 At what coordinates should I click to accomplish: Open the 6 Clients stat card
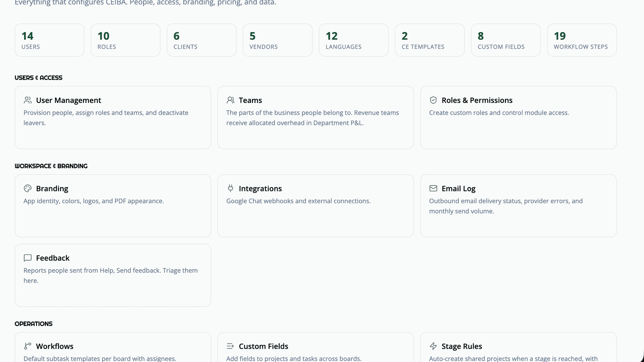coord(202,40)
